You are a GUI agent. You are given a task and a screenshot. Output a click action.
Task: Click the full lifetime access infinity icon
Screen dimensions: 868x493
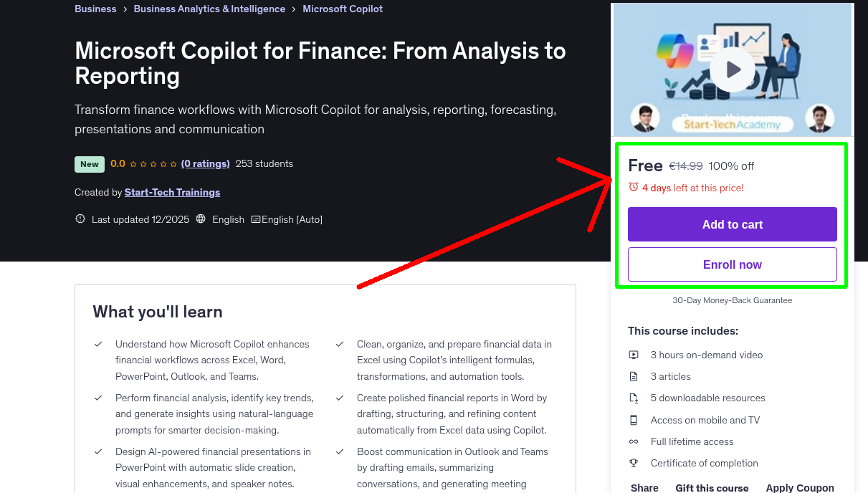tap(634, 441)
